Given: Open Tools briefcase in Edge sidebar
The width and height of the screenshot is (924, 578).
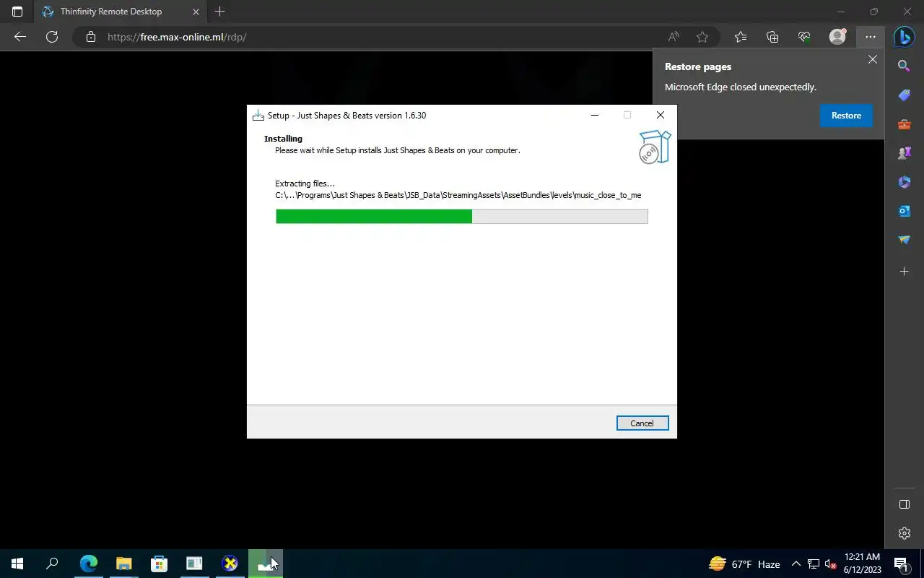Looking at the screenshot, I should click(x=905, y=124).
